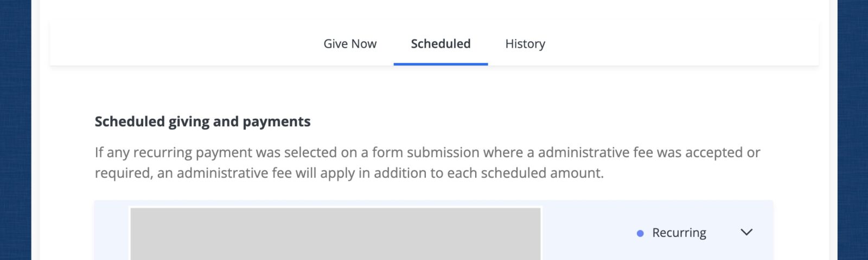Click the Recurring status label

[679, 233]
